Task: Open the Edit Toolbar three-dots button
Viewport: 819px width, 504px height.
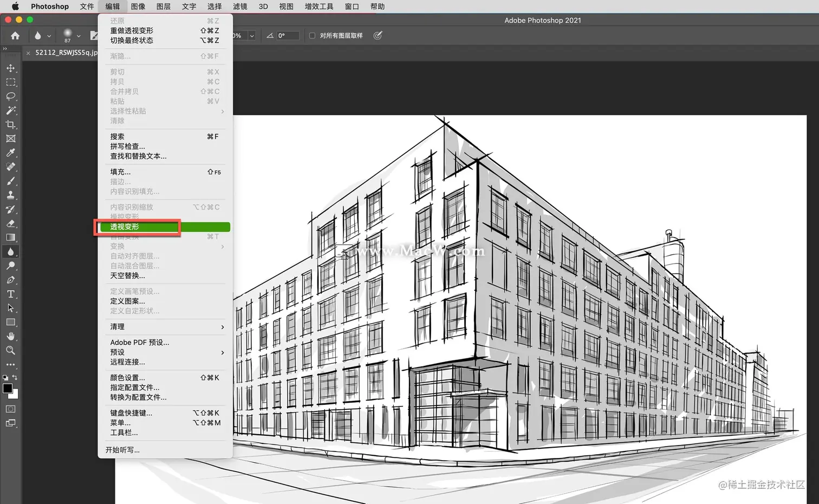Action: (11, 365)
